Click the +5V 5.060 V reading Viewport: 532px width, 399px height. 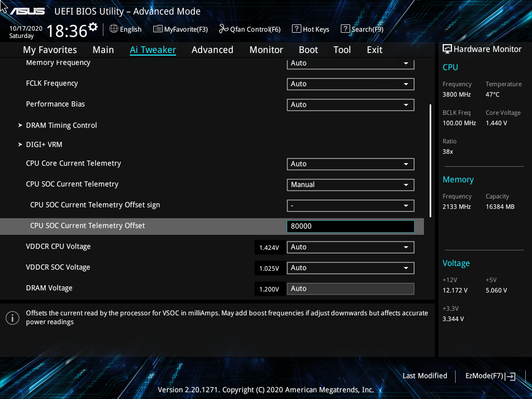[x=496, y=290]
